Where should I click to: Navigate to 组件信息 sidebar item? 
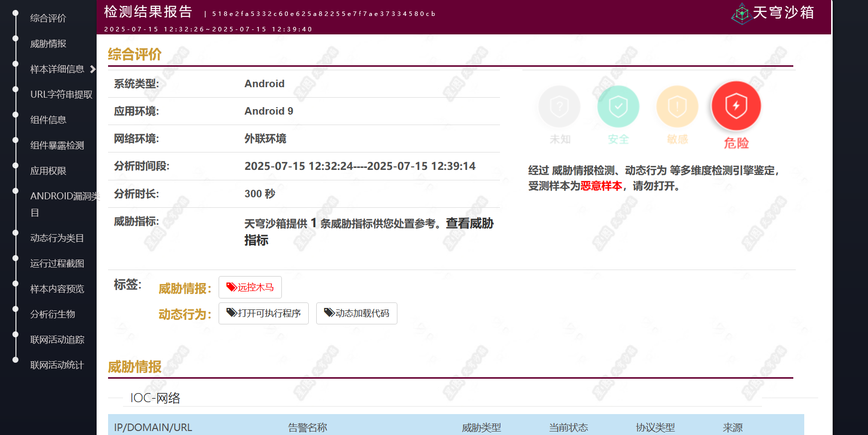pyautogui.click(x=48, y=120)
